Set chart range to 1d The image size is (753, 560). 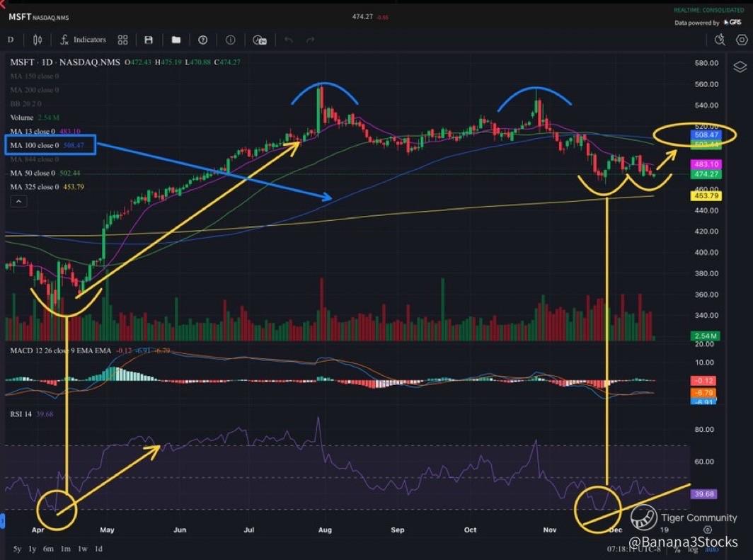(x=98, y=549)
